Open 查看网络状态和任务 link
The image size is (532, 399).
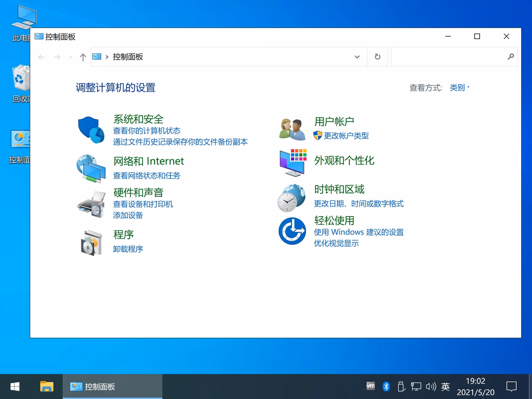click(x=147, y=176)
